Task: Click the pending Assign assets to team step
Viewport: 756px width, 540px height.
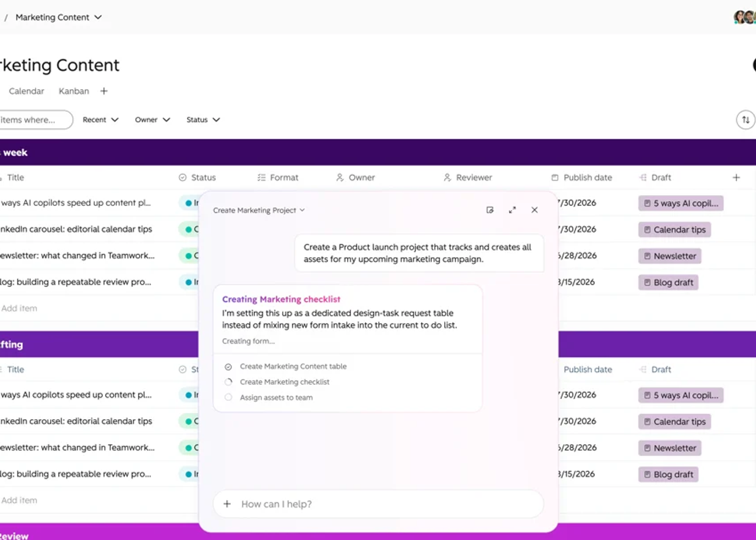Action: click(269, 398)
